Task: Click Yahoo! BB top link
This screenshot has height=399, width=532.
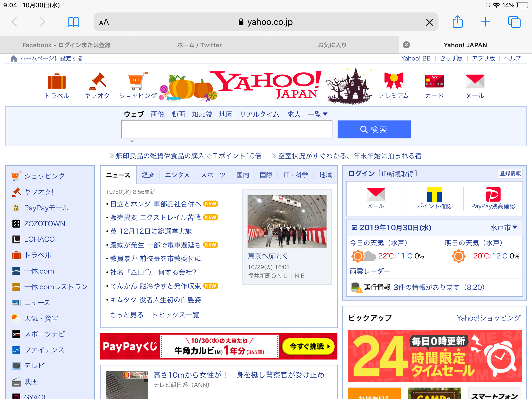Action: point(416,58)
